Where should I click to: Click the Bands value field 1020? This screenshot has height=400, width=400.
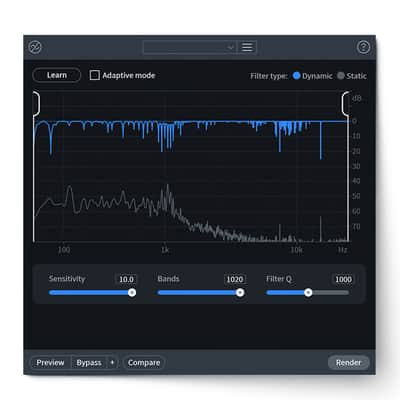point(235,279)
